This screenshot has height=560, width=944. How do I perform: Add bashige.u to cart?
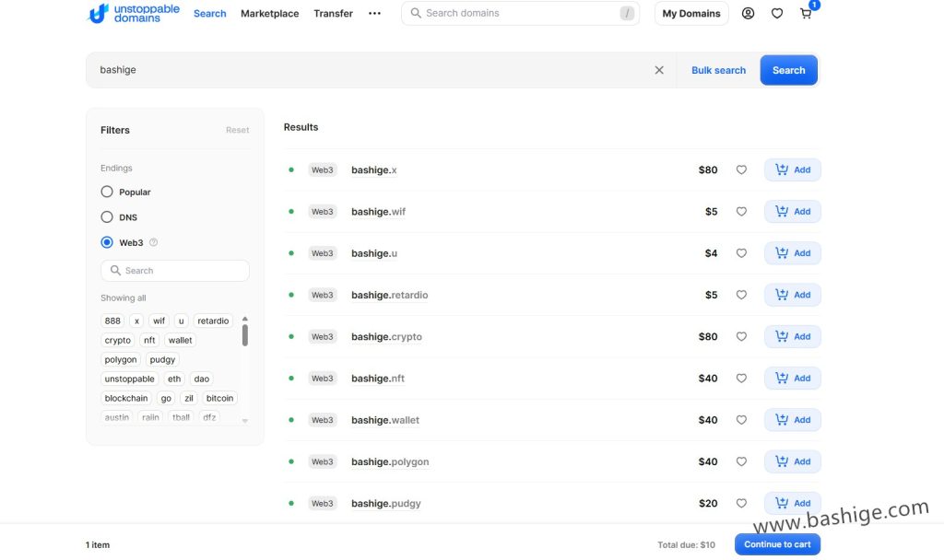(x=792, y=253)
